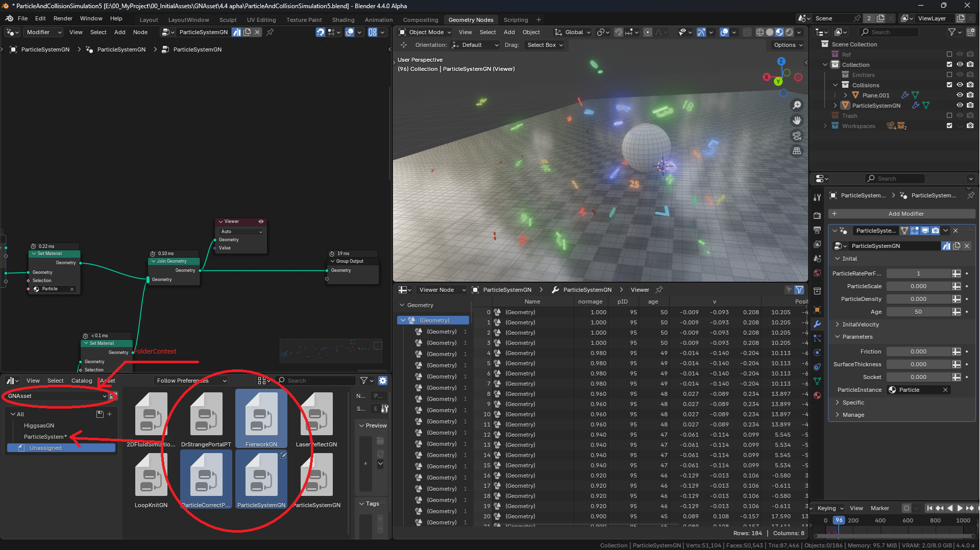The image size is (980, 550).
Task: Open the GNAsset library dropdown
Action: [58, 396]
